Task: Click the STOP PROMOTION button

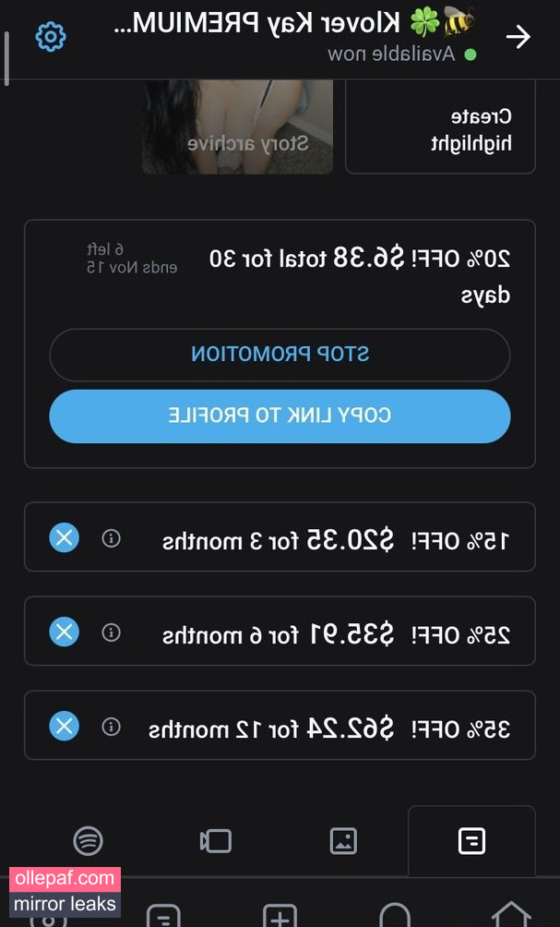Action: point(280,355)
